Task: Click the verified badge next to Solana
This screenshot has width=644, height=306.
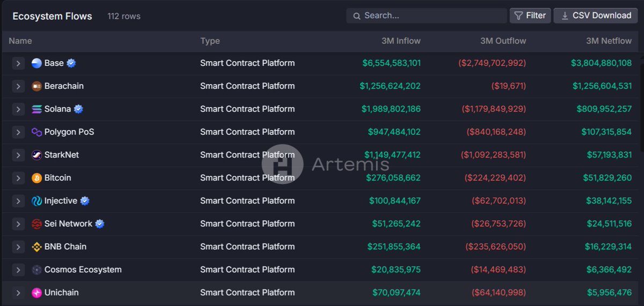Action: pyautogui.click(x=78, y=109)
